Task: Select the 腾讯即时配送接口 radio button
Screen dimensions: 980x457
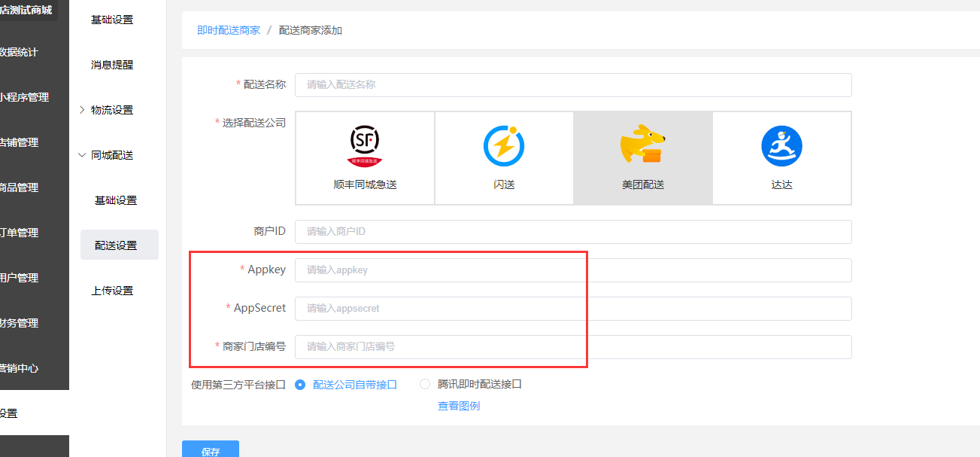Action: click(425, 384)
